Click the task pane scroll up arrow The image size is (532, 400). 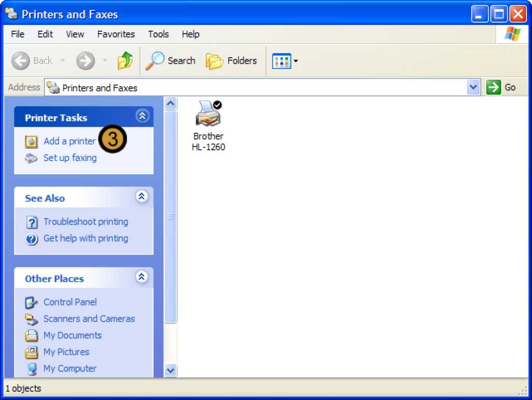[x=171, y=103]
